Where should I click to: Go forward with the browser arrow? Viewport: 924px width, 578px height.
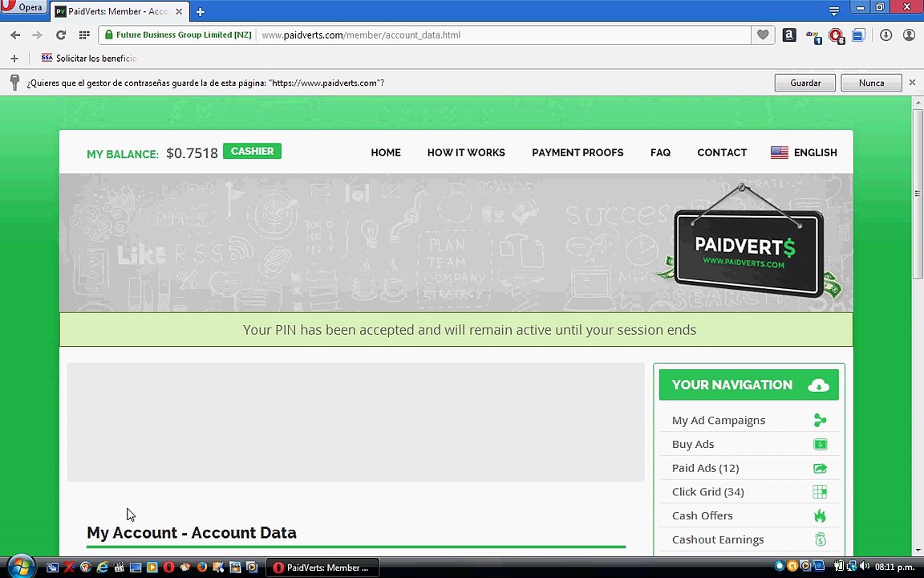click(37, 35)
